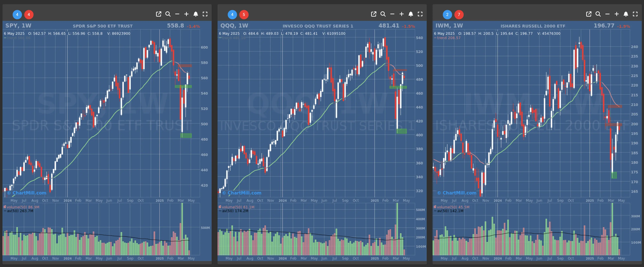Click the tallest volume bar on QQQ
This screenshot has height=267, width=644.
[x=397, y=229]
